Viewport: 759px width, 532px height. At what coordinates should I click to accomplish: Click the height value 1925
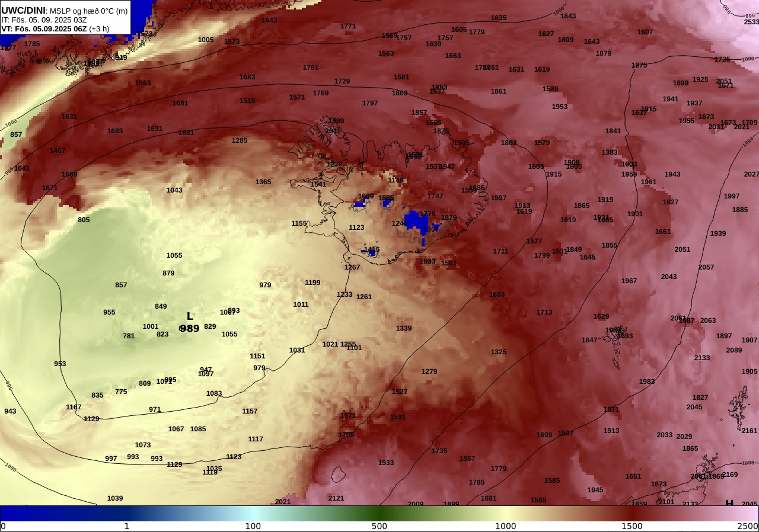click(700, 79)
